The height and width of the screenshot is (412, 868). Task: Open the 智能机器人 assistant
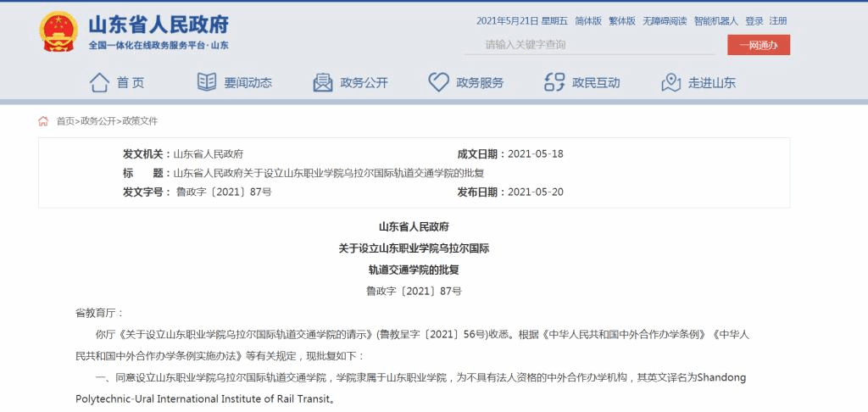point(716,21)
